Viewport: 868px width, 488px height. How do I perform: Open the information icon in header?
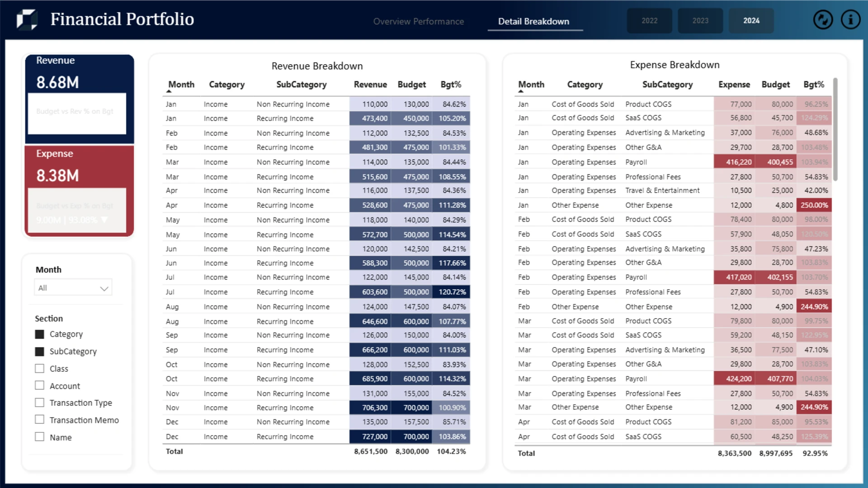pyautogui.click(x=850, y=20)
